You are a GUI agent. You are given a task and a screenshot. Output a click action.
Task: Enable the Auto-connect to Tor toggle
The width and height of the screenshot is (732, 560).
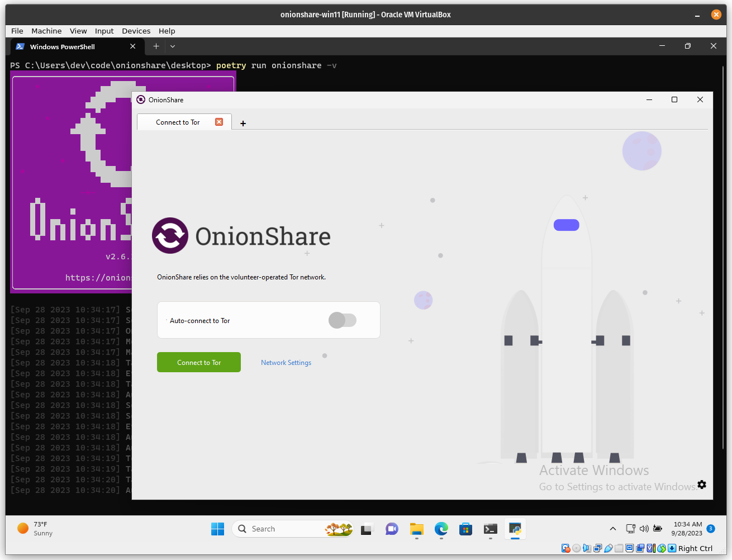[342, 320]
